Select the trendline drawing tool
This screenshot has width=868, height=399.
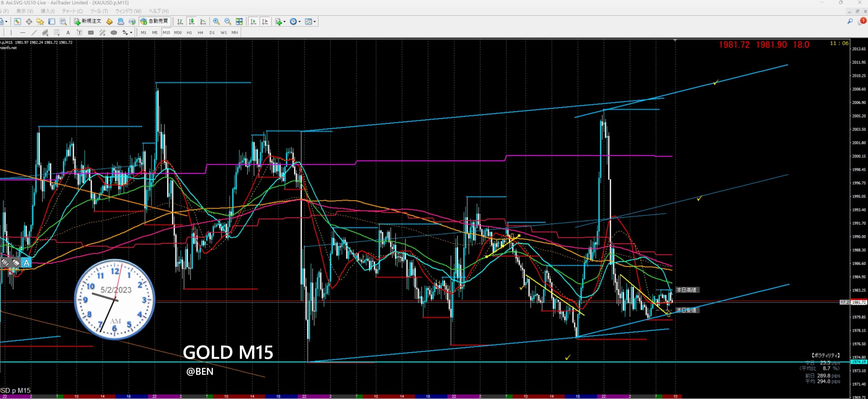pyautogui.click(x=34, y=33)
